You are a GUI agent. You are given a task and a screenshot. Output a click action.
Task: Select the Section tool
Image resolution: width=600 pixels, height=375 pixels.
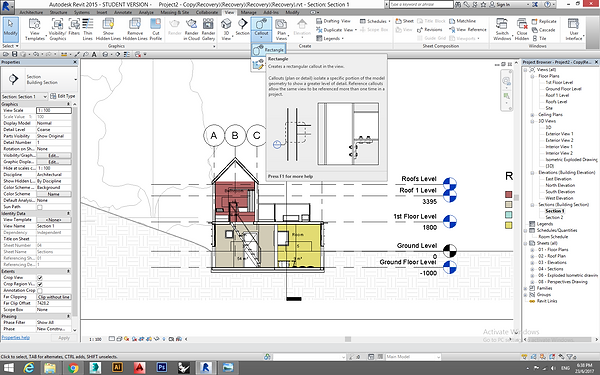pyautogui.click(x=242, y=28)
